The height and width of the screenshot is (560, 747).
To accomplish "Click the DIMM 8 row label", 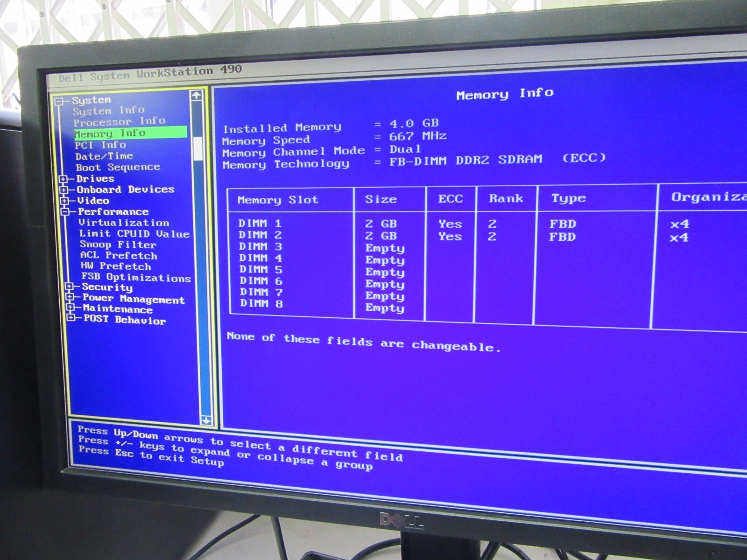I will point(261,303).
